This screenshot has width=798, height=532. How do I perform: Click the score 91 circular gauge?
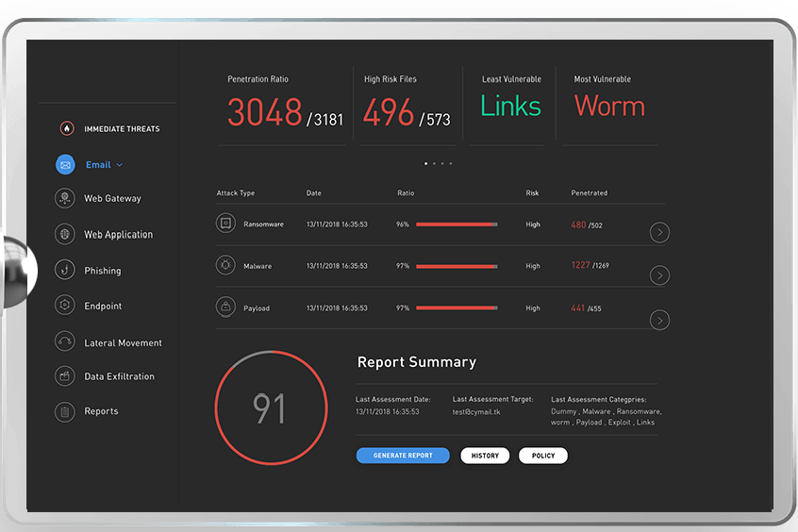(x=271, y=407)
